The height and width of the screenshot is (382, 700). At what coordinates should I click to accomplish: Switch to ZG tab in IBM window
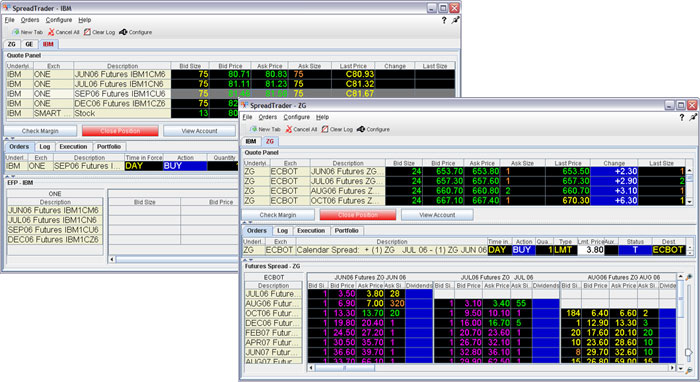(x=12, y=44)
